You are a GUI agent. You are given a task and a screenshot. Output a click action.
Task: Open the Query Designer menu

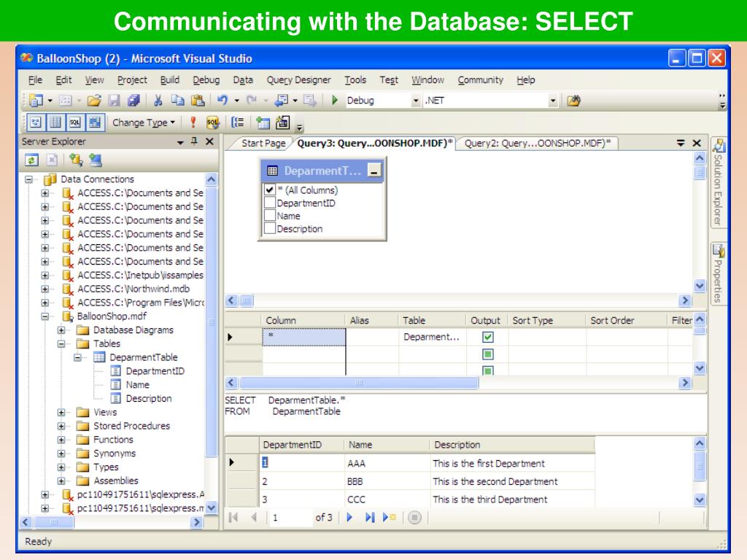[298, 80]
